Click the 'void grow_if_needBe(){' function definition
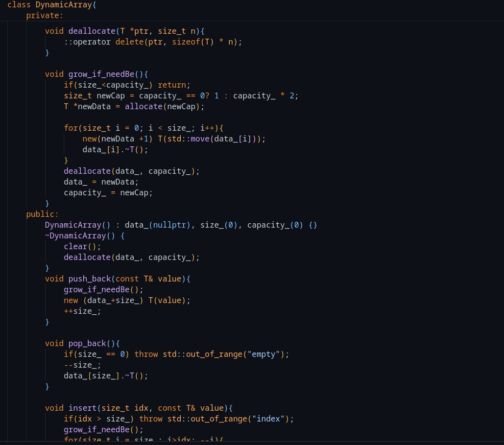Screen dimensions: 504x445 tap(96, 74)
